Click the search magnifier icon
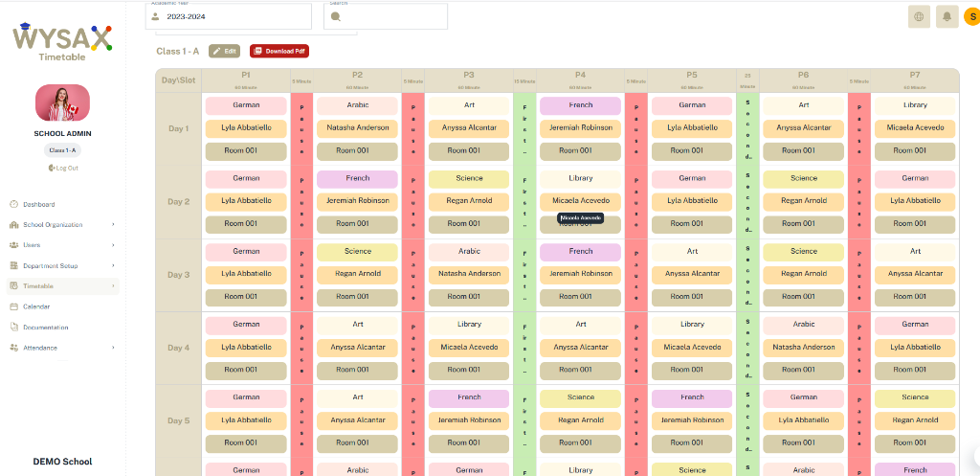 [x=336, y=17]
